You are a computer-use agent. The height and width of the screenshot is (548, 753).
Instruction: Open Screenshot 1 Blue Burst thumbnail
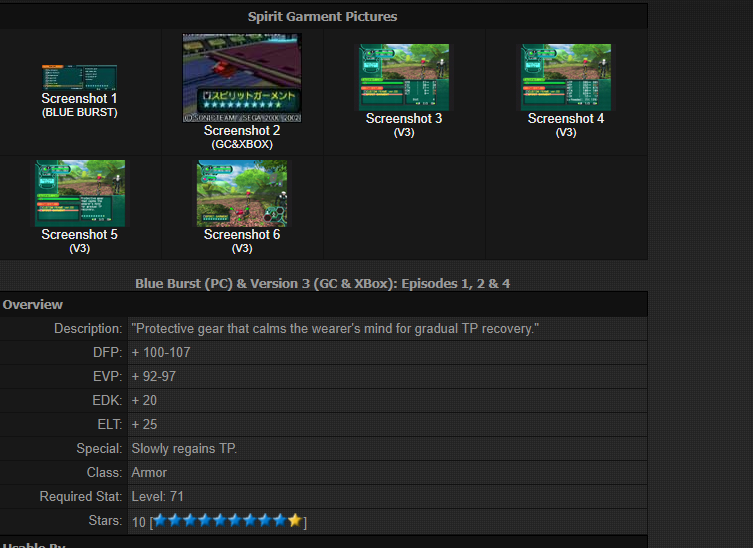[x=79, y=77]
